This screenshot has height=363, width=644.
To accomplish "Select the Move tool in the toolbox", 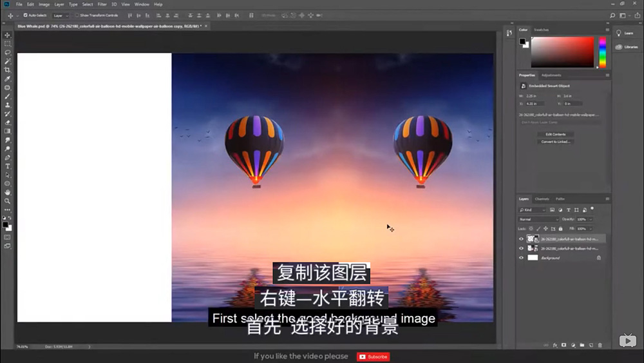I will click(7, 35).
